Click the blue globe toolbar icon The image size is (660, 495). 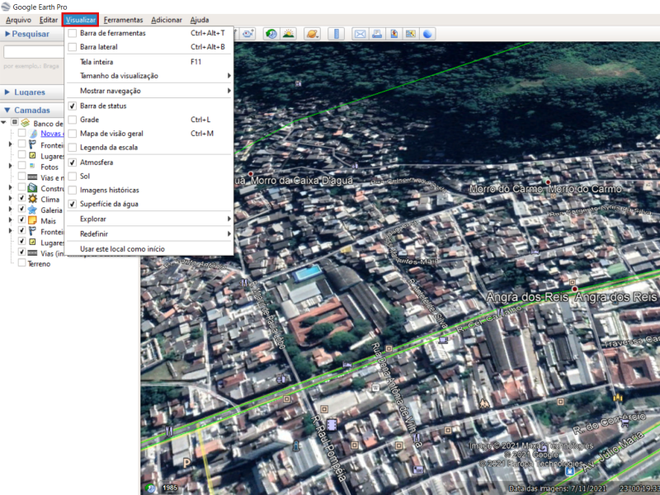pyautogui.click(x=427, y=34)
